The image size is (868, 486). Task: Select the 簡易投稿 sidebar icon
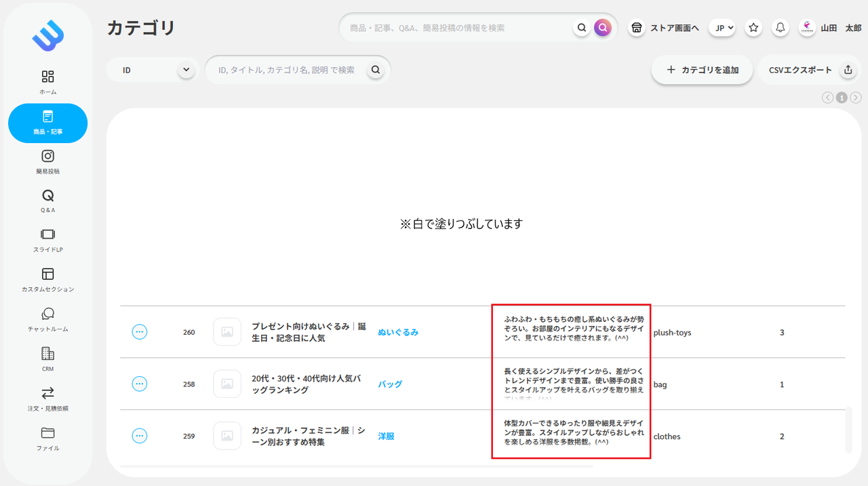coord(47,161)
